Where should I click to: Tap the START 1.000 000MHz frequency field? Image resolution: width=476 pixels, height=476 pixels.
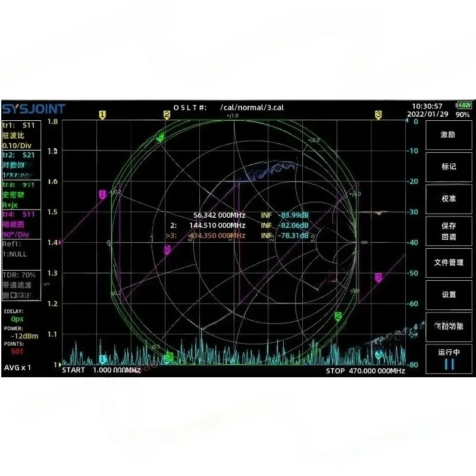click(101, 370)
